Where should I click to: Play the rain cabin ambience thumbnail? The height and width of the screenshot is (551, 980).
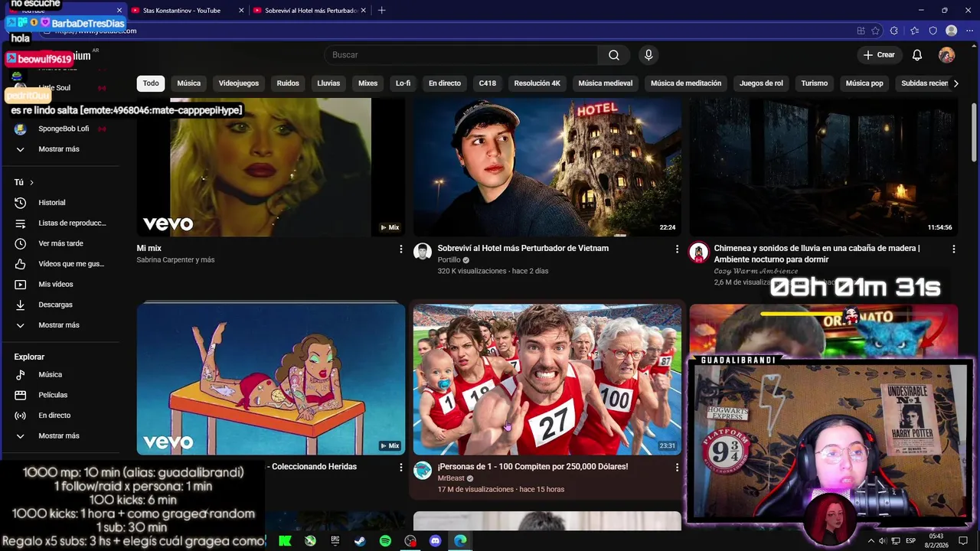(824, 167)
